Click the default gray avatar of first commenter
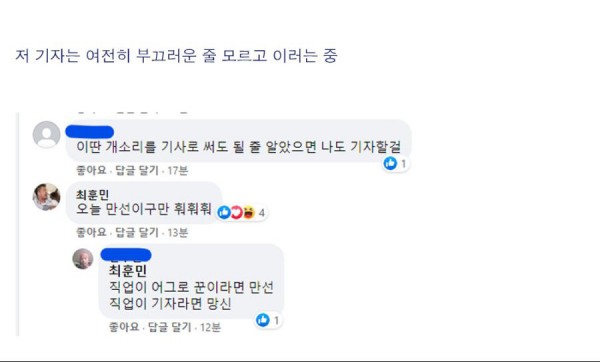The height and width of the screenshot is (362, 600). coord(46,134)
